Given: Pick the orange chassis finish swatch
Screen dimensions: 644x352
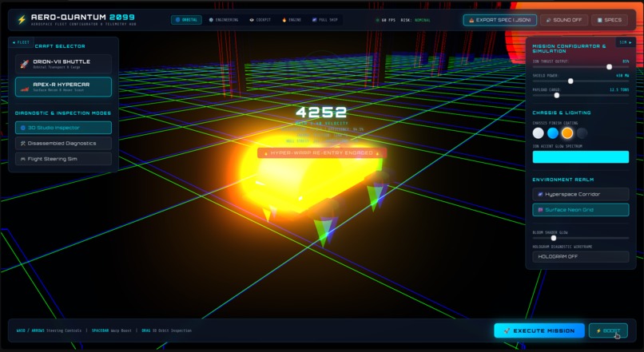Looking at the screenshot, I should click(567, 133).
